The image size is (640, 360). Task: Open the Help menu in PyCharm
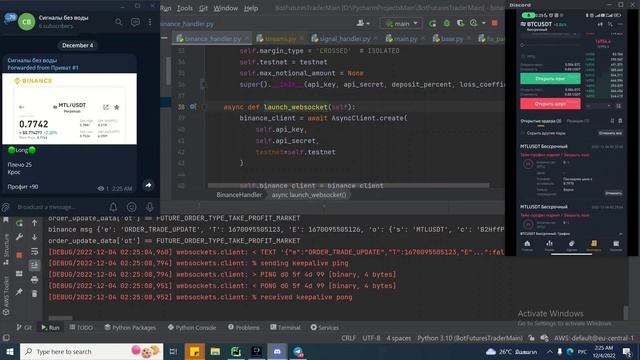point(251,8)
